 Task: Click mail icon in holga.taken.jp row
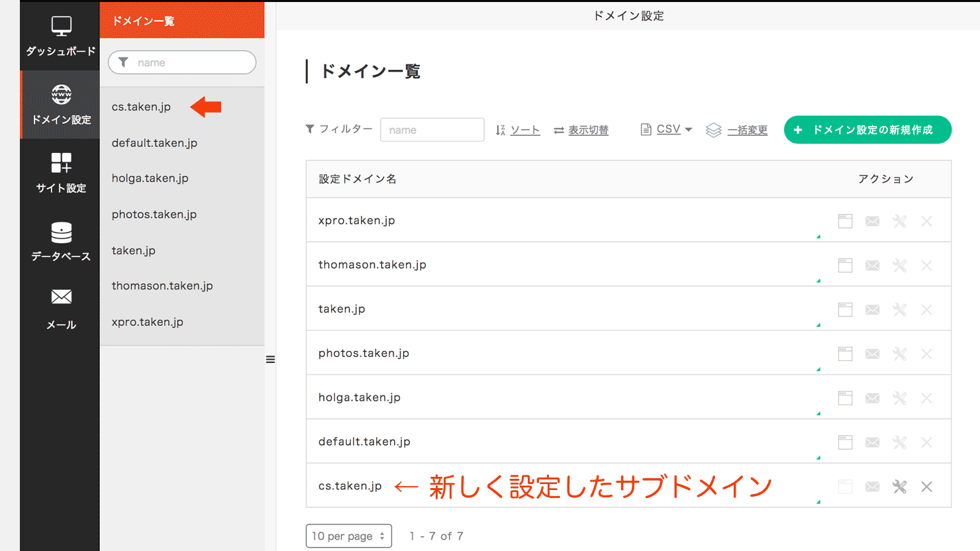point(873,398)
